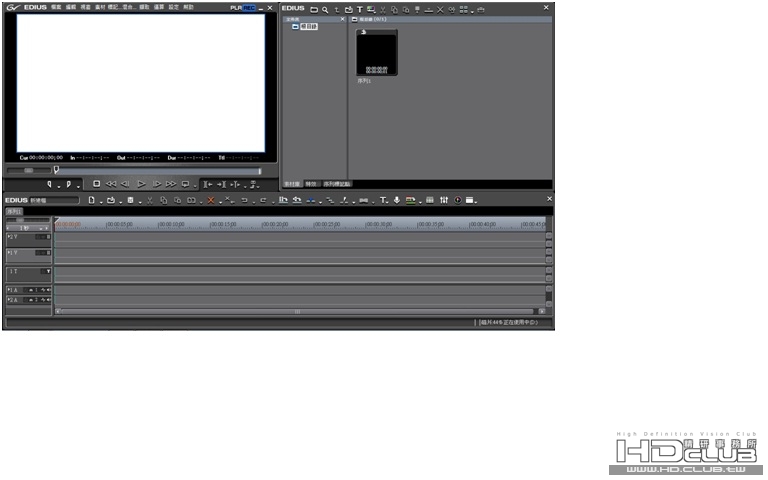Open the Set Out point dropdown arrow
This screenshot has width=768, height=480.
[78, 187]
